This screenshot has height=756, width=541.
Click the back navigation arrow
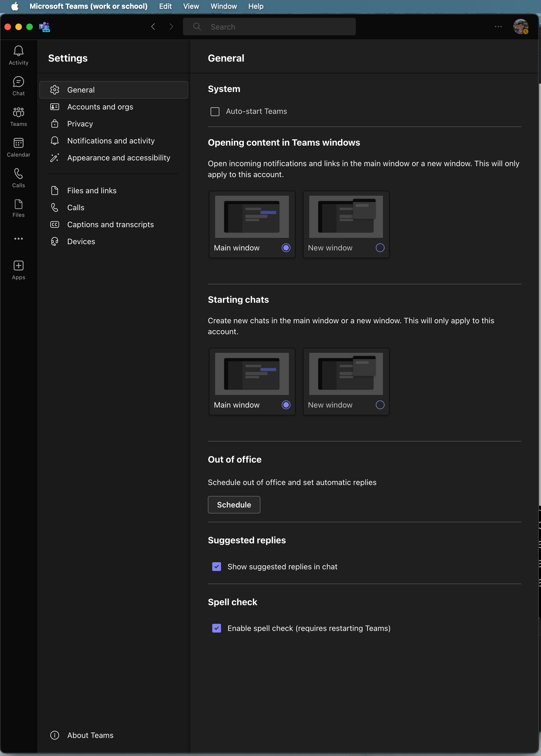click(153, 27)
